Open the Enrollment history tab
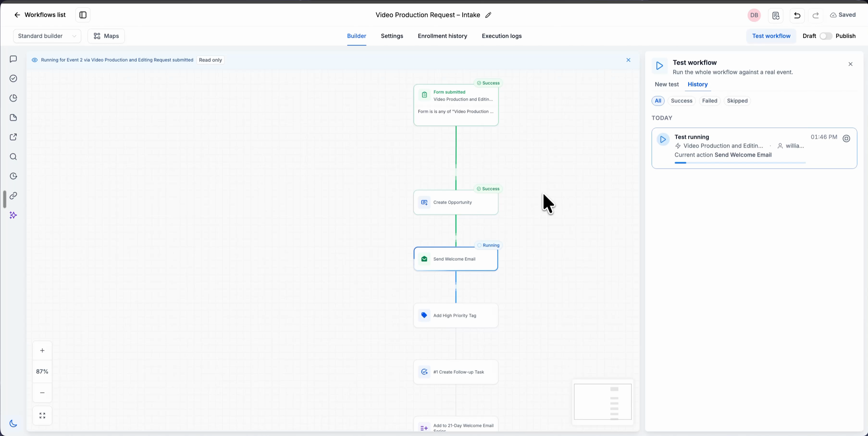 [442, 36]
